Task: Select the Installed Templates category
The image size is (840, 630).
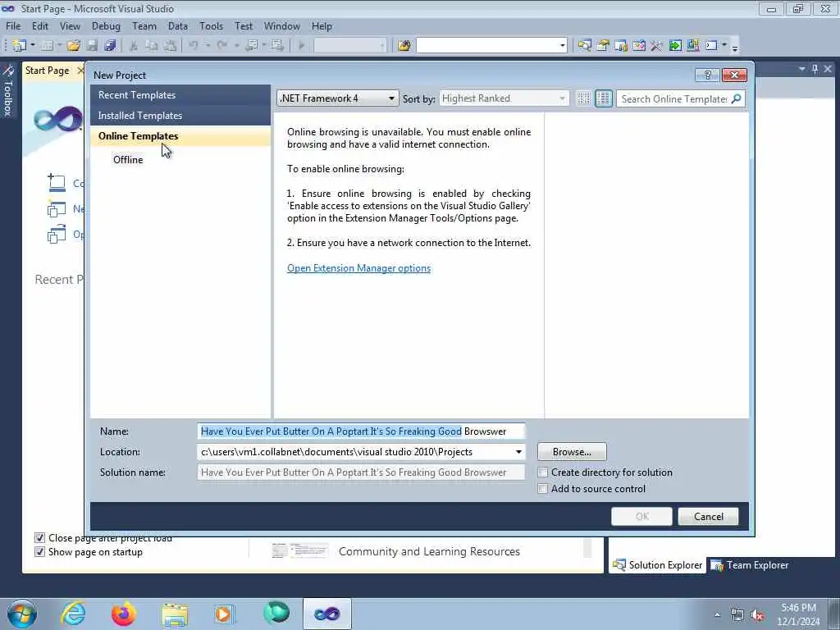Action: click(x=180, y=115)
